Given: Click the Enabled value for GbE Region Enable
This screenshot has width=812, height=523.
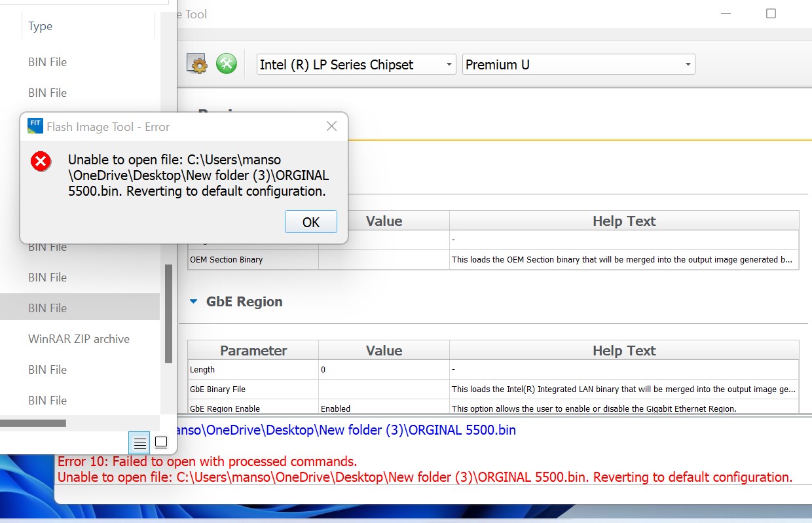Looking at the screenshot, I should 384,407.
